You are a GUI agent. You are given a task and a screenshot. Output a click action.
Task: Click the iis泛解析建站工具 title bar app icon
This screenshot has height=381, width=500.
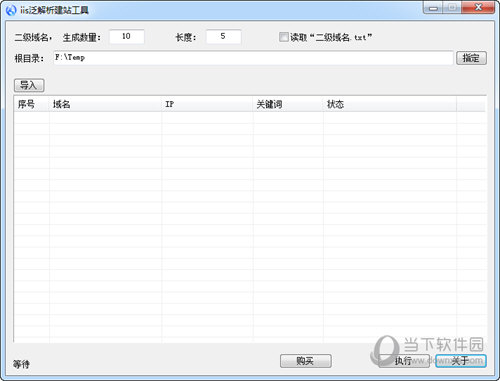tap(11, 10)
